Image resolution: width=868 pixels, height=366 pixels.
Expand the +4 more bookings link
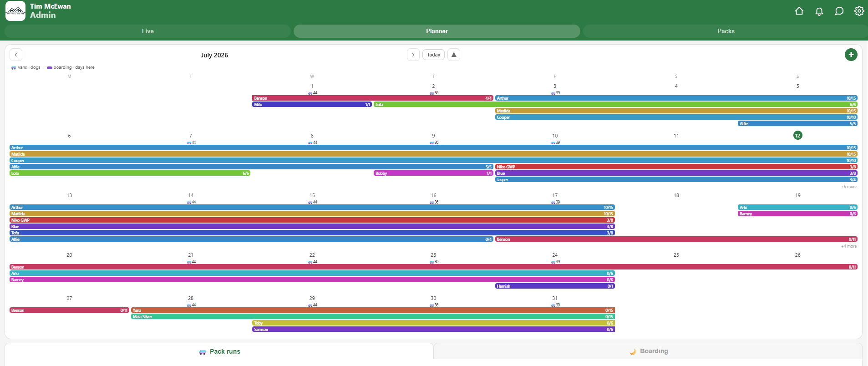[x=848, y=246]
